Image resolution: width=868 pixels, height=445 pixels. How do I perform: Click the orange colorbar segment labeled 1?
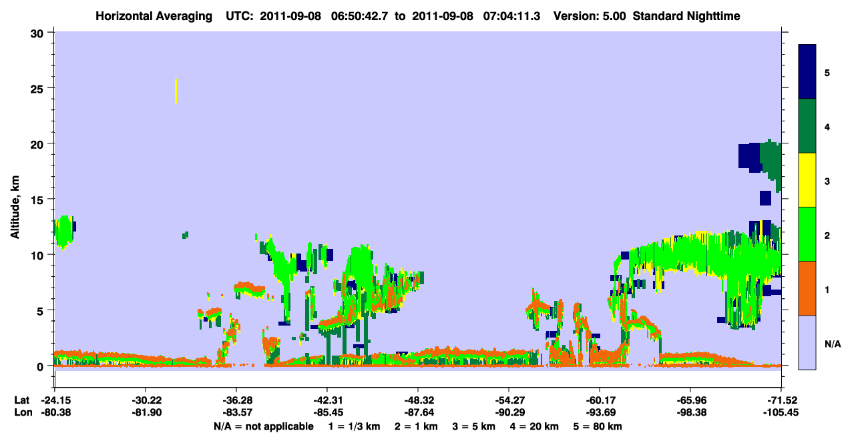(x=807, y=288)
